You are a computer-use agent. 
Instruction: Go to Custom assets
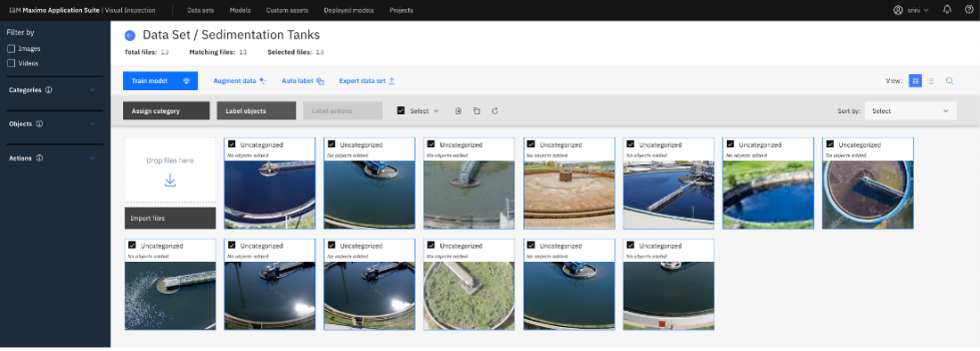288,10
